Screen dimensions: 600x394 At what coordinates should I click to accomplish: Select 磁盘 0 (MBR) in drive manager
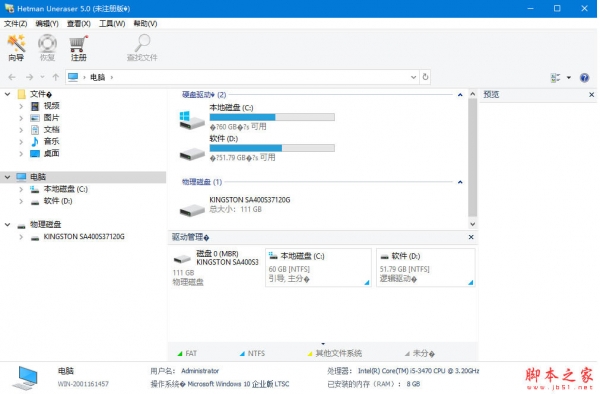pyautogui.click(x=216, y=267)
